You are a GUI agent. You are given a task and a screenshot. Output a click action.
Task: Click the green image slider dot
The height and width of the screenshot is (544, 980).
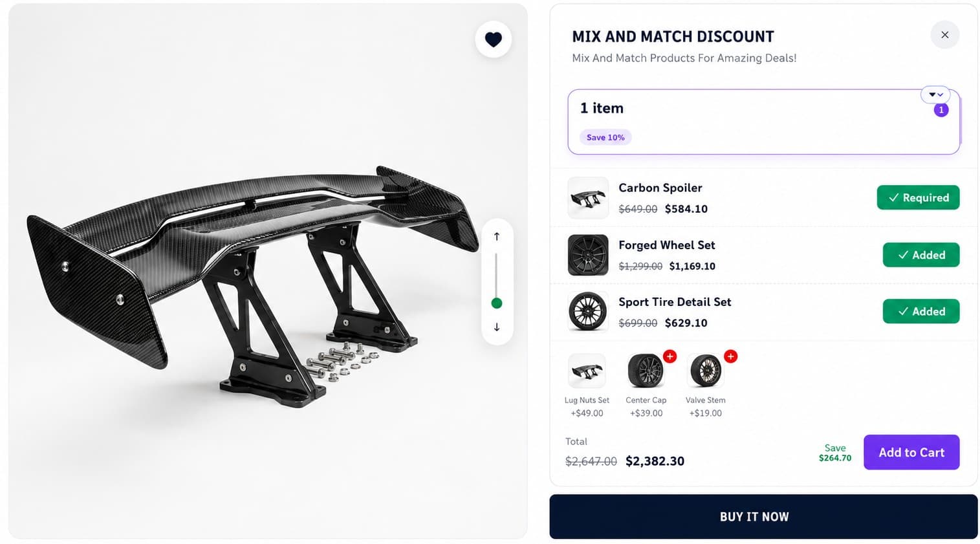coord(497,303)
